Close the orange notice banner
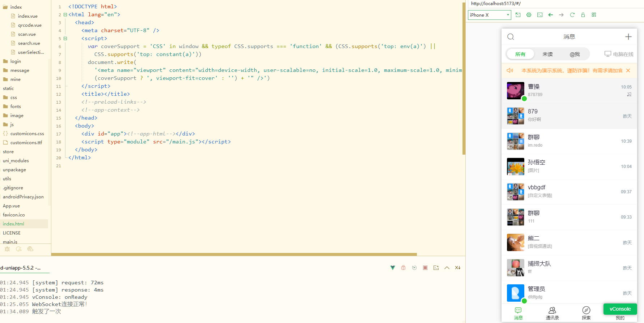 628,70
